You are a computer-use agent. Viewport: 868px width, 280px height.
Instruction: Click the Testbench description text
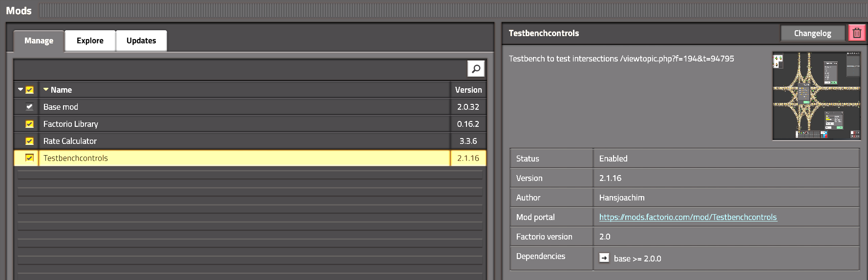(x=621, y=59)
